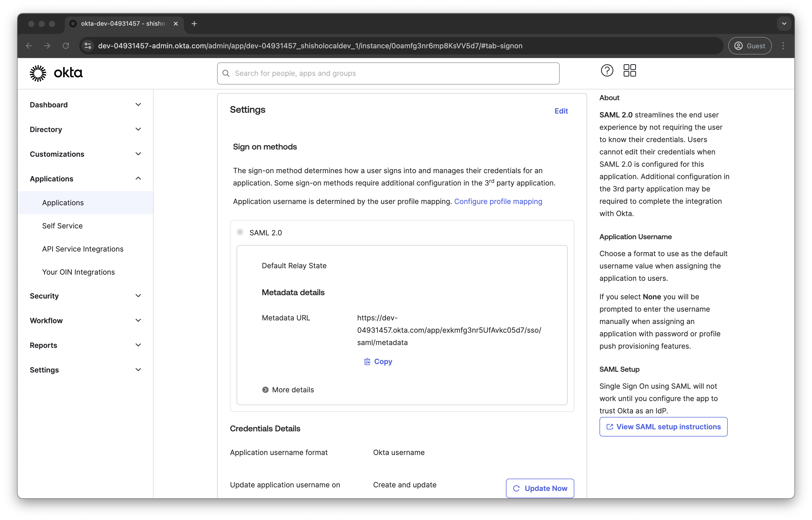
Task: Click the Create and update value
Action: pos(404,485)
